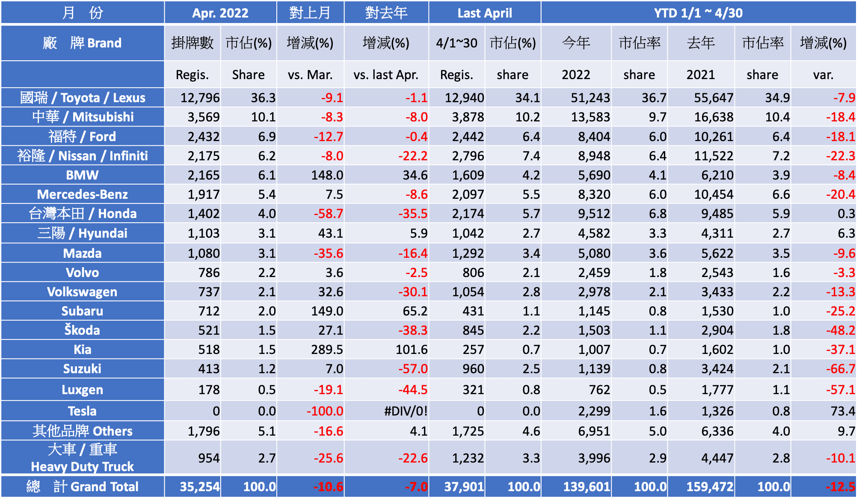Click the Suzuki brand cell

(x=83, y=368)
